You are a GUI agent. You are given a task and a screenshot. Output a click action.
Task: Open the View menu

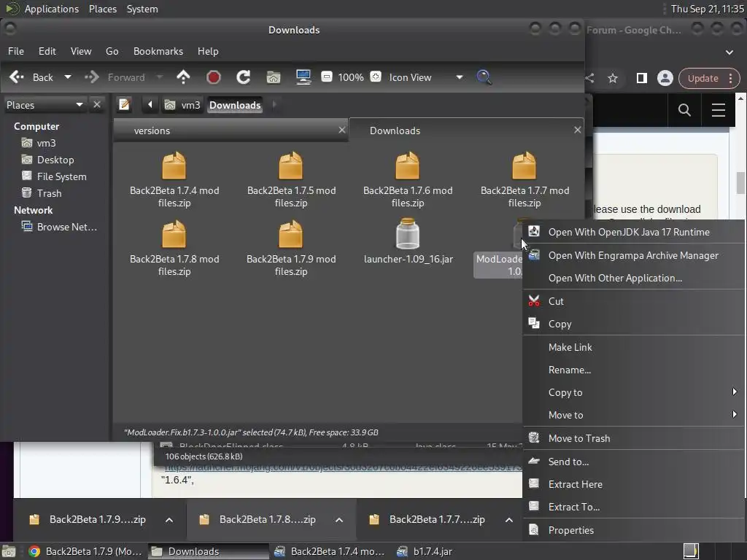coord(81,51)
